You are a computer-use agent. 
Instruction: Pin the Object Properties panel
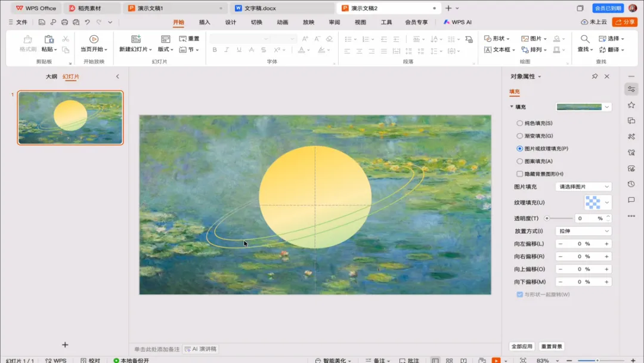(595, 76)
